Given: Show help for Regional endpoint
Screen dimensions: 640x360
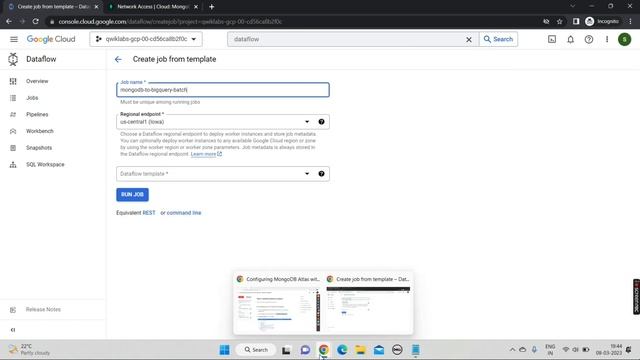Looking at the screenshot, I should [x=322, y=122].
